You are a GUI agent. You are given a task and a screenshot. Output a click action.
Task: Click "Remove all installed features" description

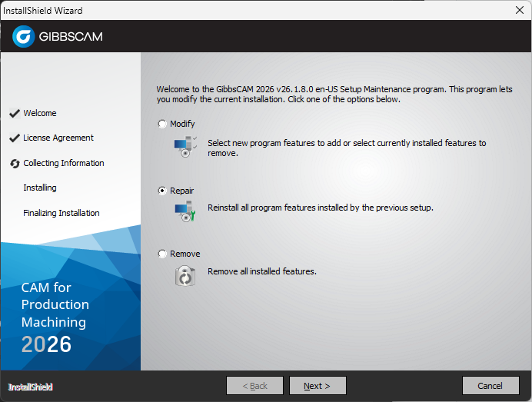(x=262, y=271)
